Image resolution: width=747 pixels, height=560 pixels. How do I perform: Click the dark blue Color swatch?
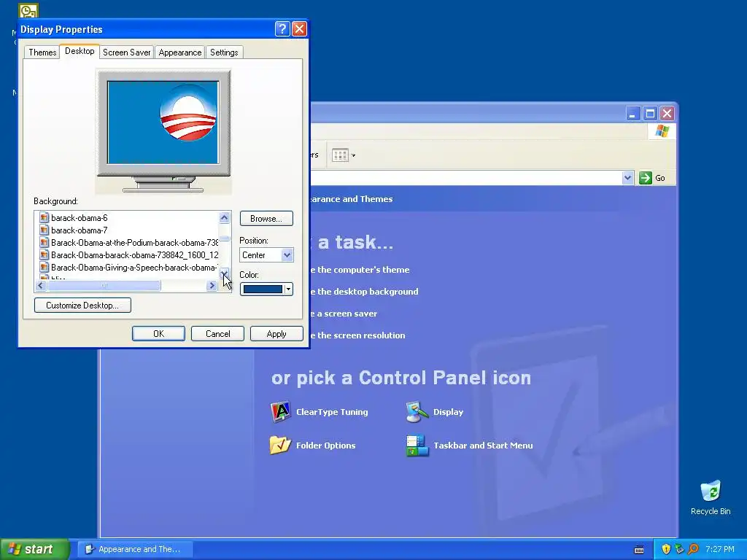click(263, 289)
